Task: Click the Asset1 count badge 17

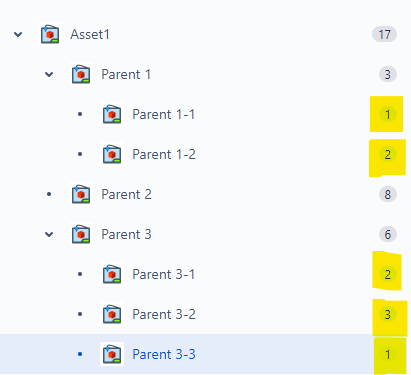Action: coord(384,34)
